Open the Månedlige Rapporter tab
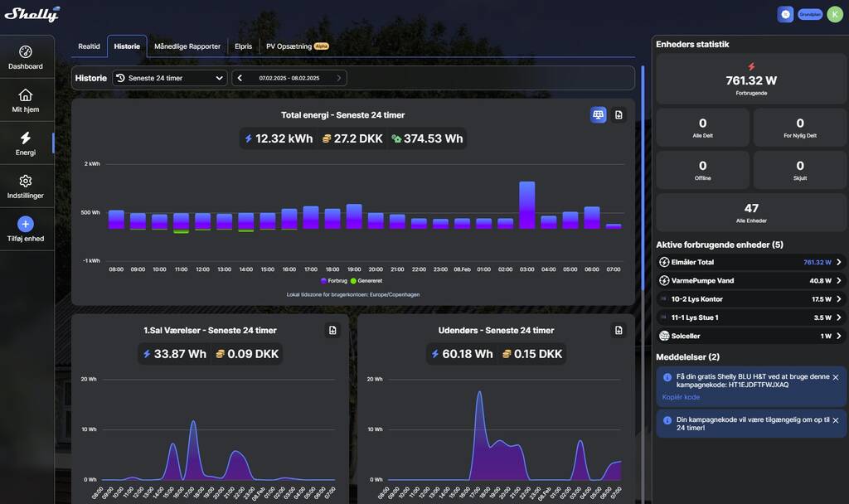 [x=187, y=46]
